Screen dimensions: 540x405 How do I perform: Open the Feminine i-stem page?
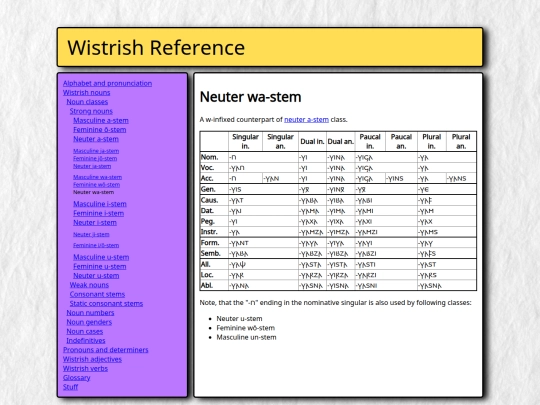(x=98, y=213)
